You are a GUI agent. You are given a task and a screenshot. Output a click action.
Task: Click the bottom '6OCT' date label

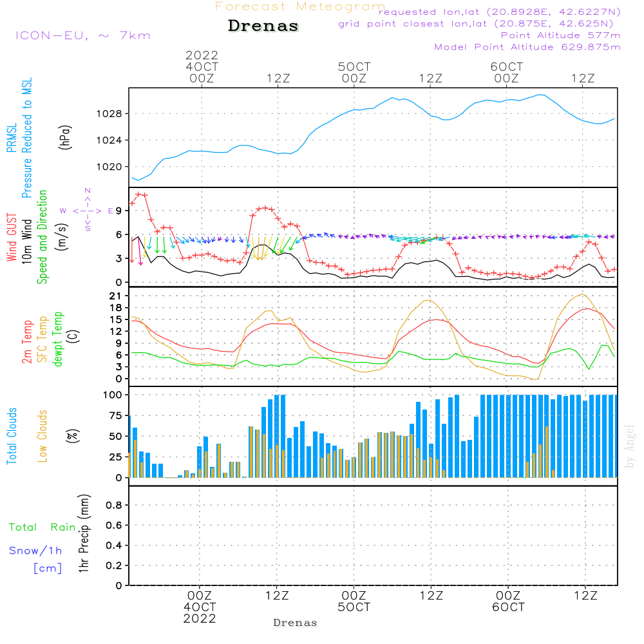[507, 607]
